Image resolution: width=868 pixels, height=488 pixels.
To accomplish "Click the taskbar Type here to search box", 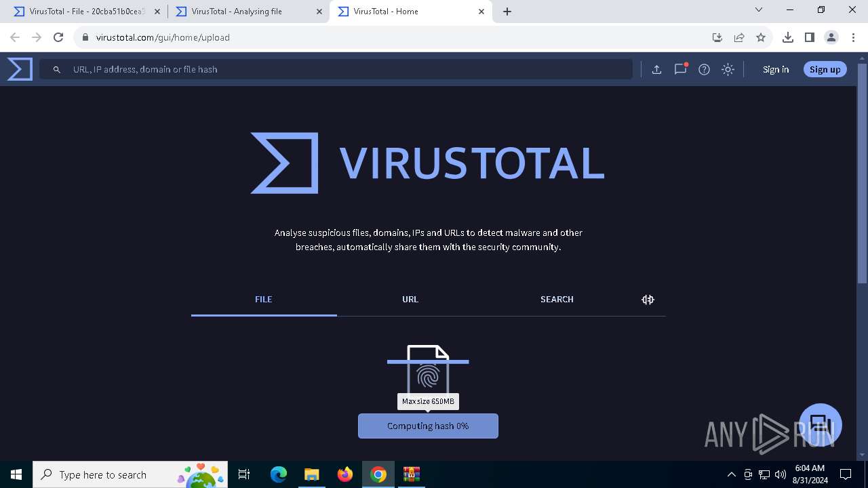I will pyautogui.click(x=131, y=474).
